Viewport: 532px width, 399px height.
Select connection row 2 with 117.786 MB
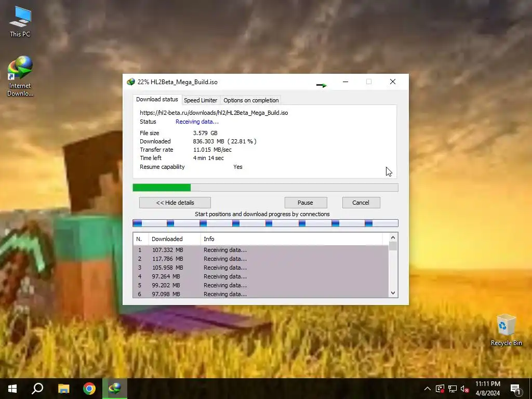(x=261, y=259)
